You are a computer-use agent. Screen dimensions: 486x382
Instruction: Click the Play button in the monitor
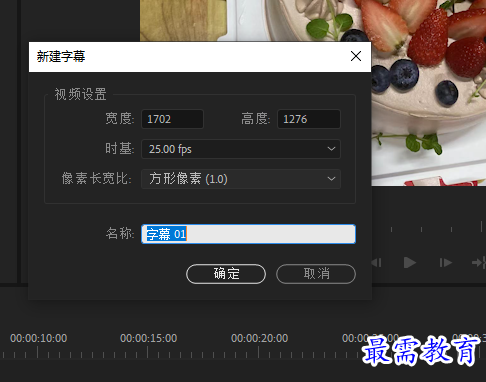click(x=410, y=263)
